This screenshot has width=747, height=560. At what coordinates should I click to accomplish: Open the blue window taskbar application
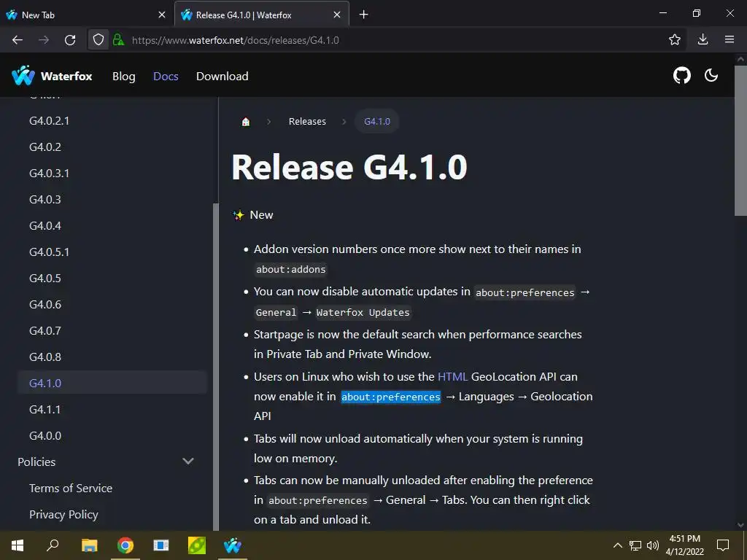pyautogui.click(x=161, y=545)
